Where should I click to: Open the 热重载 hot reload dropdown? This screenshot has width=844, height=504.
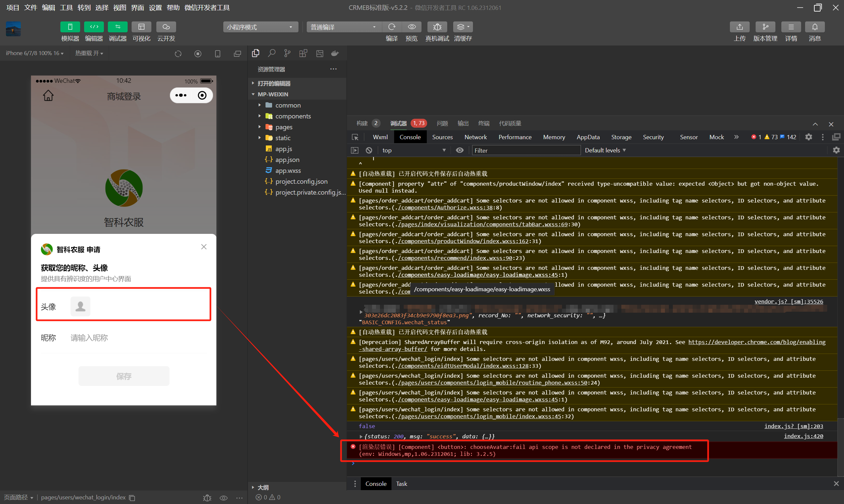tap(89, 53)
